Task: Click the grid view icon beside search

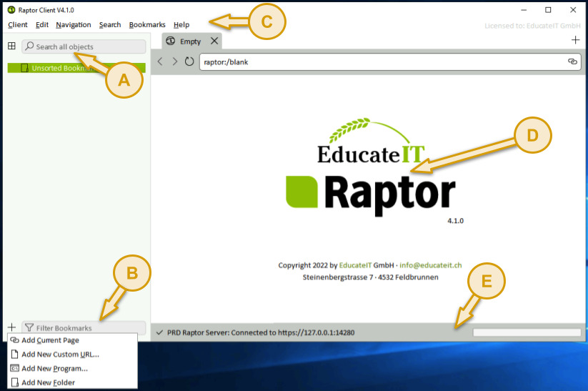Action: (11, 46)
